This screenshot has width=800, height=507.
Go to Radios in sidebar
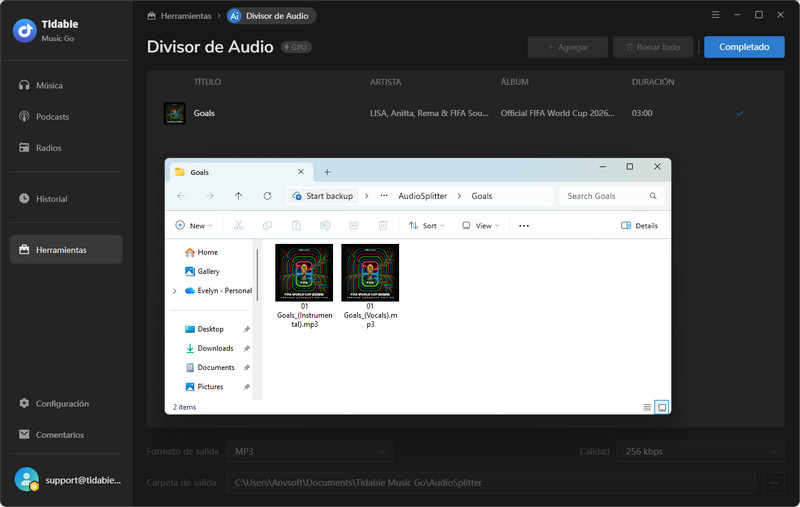click(66, 147)
